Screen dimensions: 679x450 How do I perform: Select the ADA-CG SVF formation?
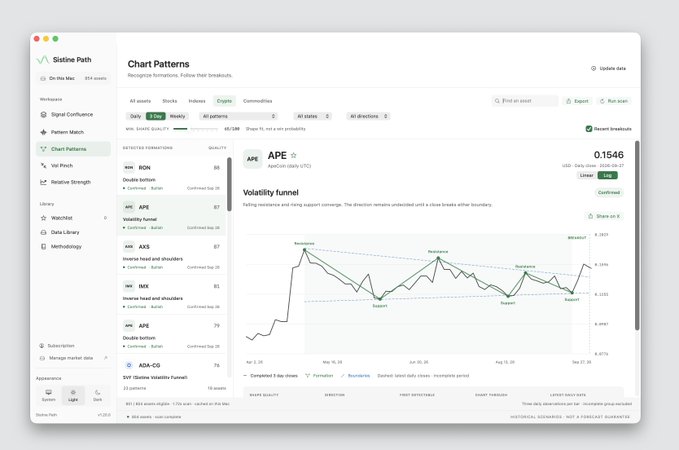(171, 371)
